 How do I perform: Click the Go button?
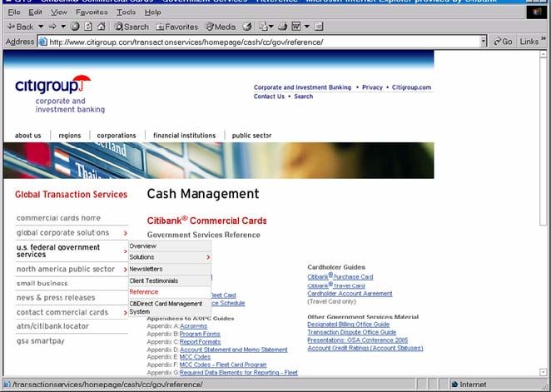[x=503, y=42]
